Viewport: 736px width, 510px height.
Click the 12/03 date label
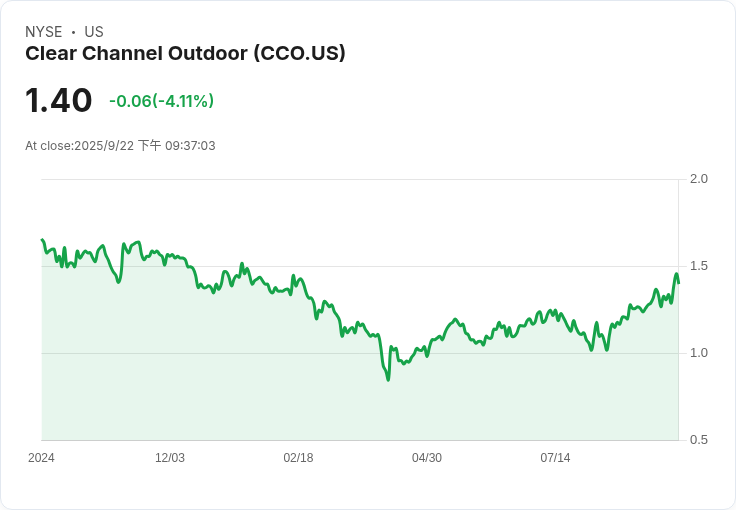170,458
